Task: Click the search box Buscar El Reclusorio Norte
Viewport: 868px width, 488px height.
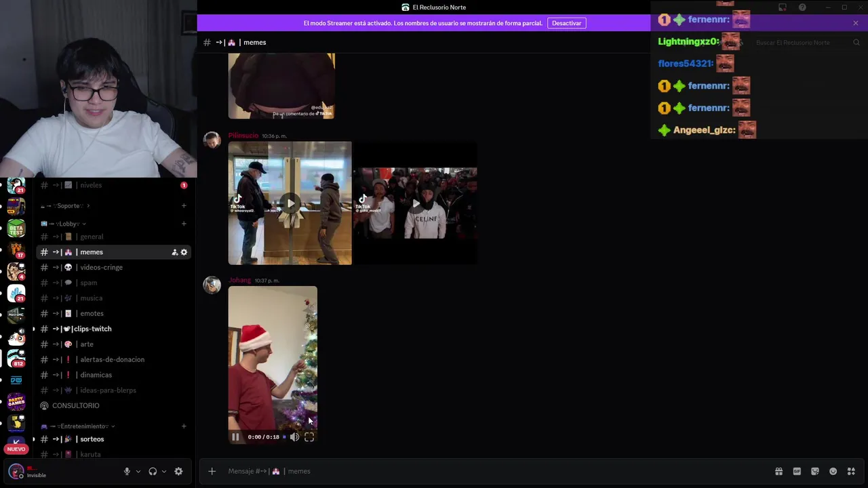Action: (807, 43)
